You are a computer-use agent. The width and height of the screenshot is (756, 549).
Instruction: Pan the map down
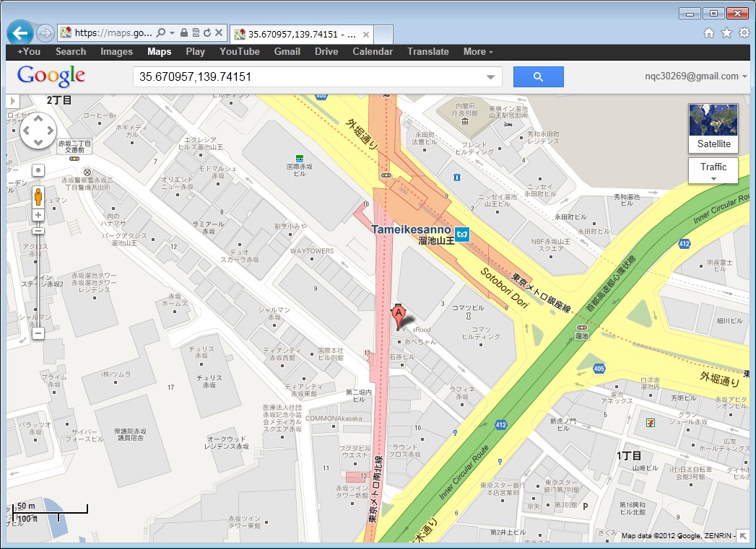coord(38,143)
